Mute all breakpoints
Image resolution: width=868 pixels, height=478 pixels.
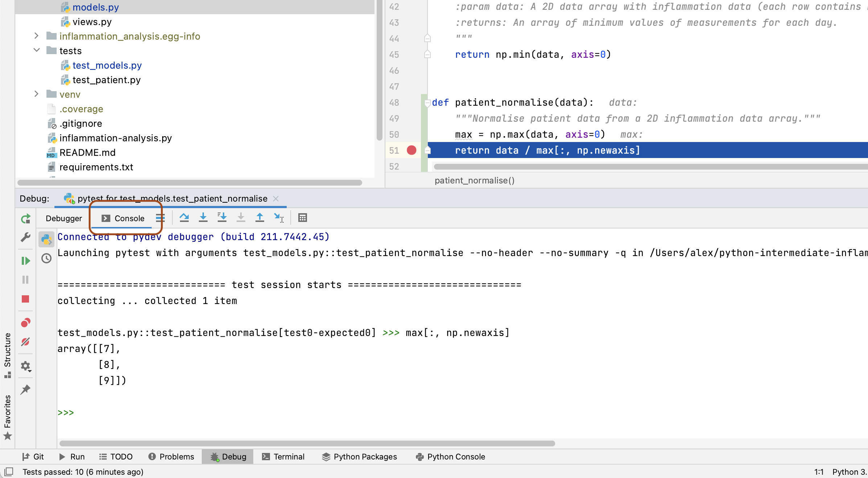[25, 341]
